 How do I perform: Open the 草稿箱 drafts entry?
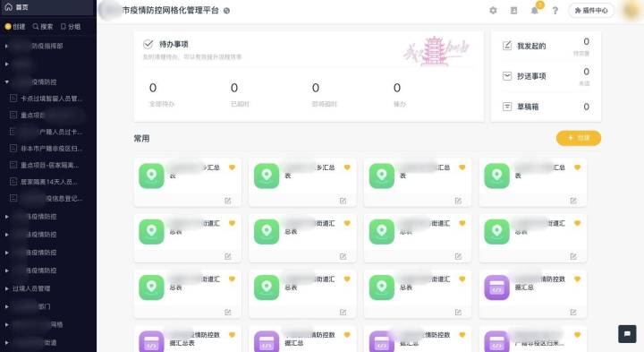pyautogui.click(x=528, y=107)
